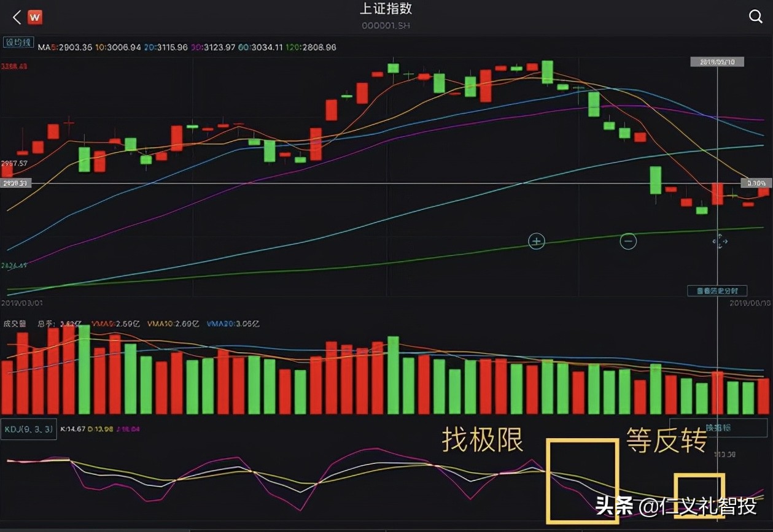Click the 2019/03/19 date marker flag
The width and height of the screenshot is (773, 532).
point(717,61)
